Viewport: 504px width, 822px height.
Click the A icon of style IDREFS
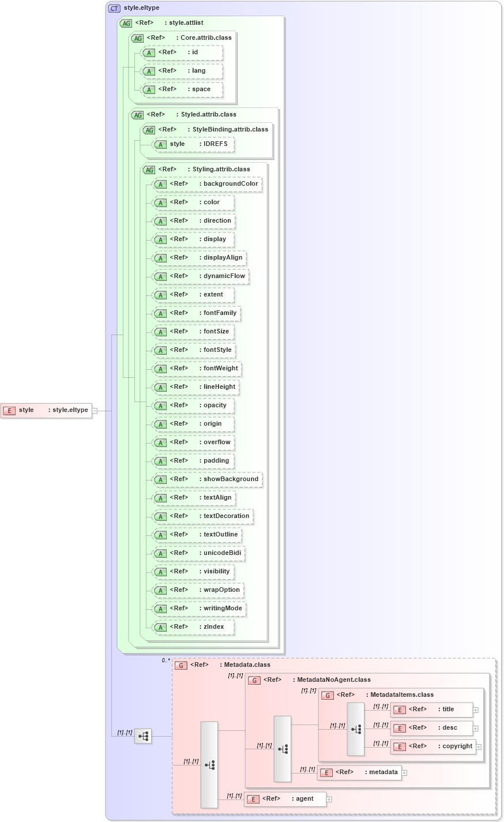(160, 144)
